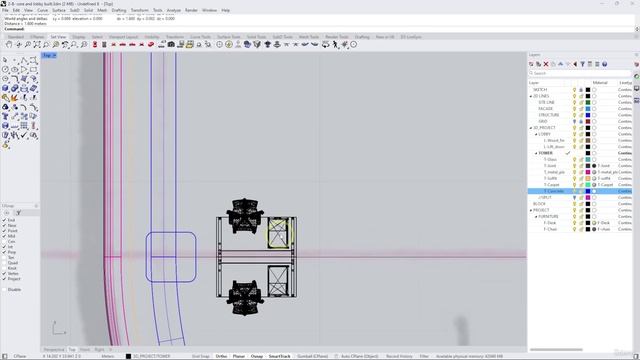Click the camera snapshot toolbar icon
This screenshot has width=640, height=360.
pos(171,44)
